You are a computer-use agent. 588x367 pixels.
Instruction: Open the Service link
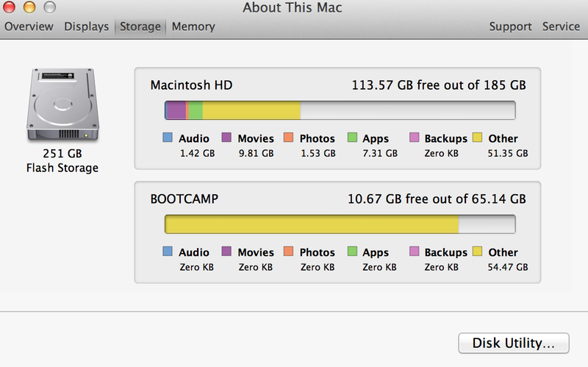(561, 26)
